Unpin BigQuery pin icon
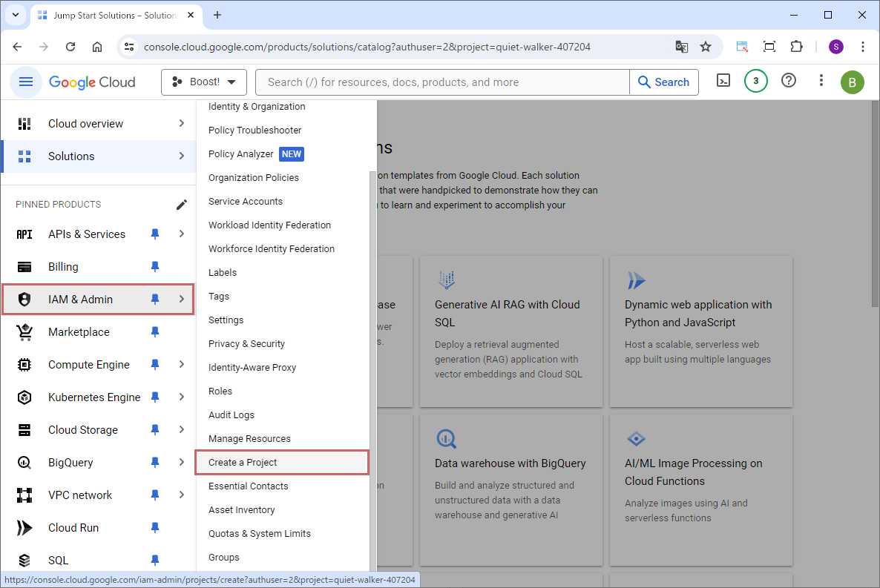Screen dimensions: 880x588 (x=155, y=462)
